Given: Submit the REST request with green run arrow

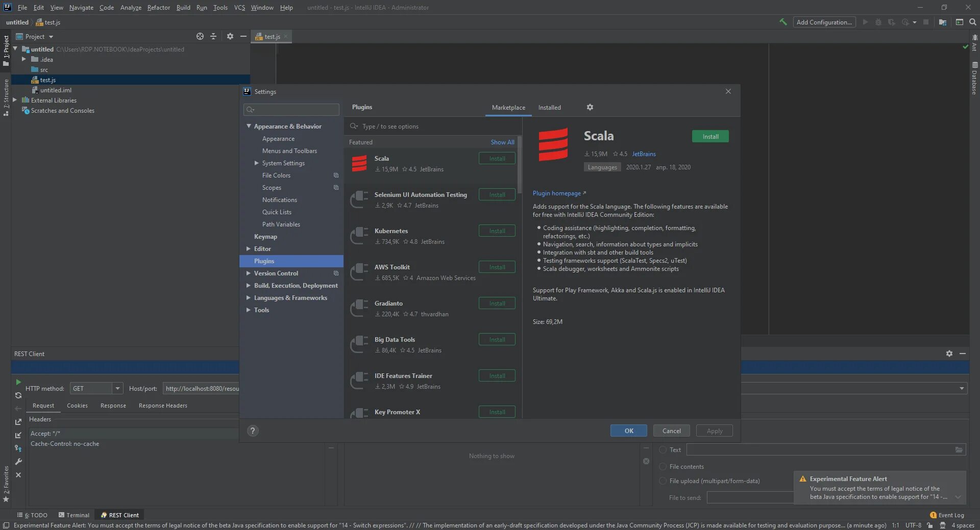Looking at the screenshot, I should pyautogui.click(x=18, y=382).
